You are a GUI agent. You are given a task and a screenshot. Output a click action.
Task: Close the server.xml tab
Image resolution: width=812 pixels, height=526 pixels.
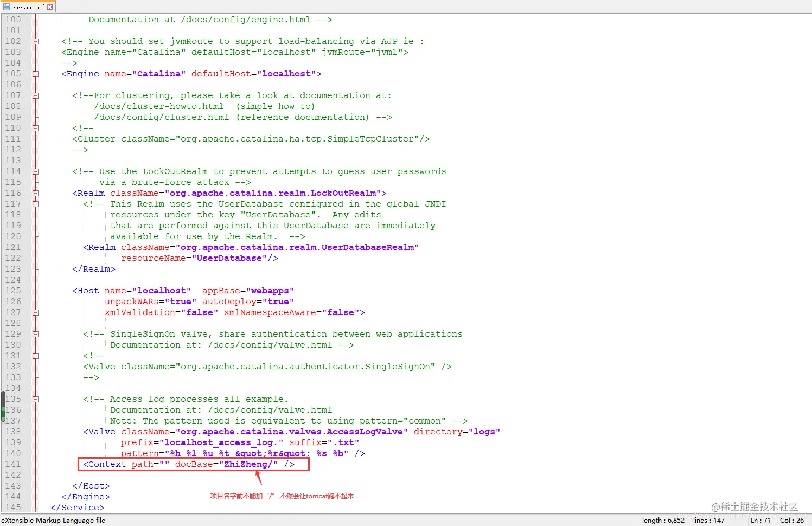coord(50,7)
